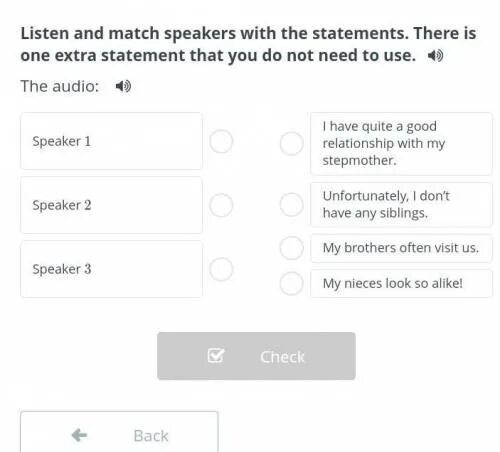Select the Speaker 2 connector circle
The width and height of the screenshot is (500, 452).
pyautogui.click(x=221, y=205)
